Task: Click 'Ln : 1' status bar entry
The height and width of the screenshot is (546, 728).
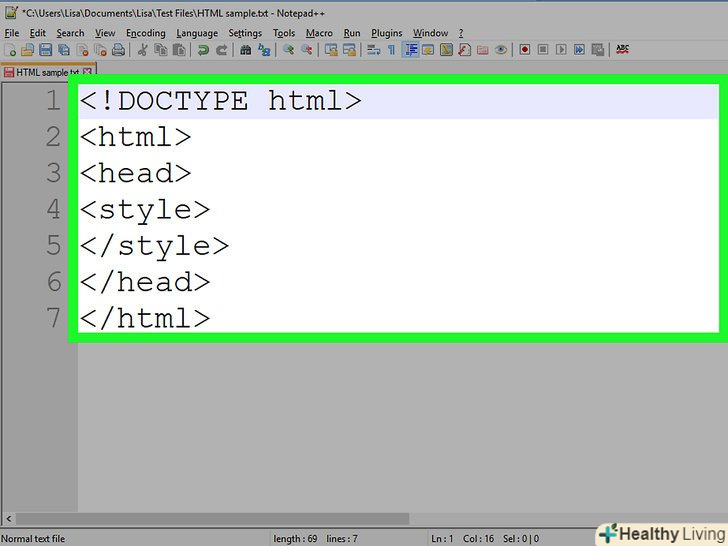Action: coord(442,539)
